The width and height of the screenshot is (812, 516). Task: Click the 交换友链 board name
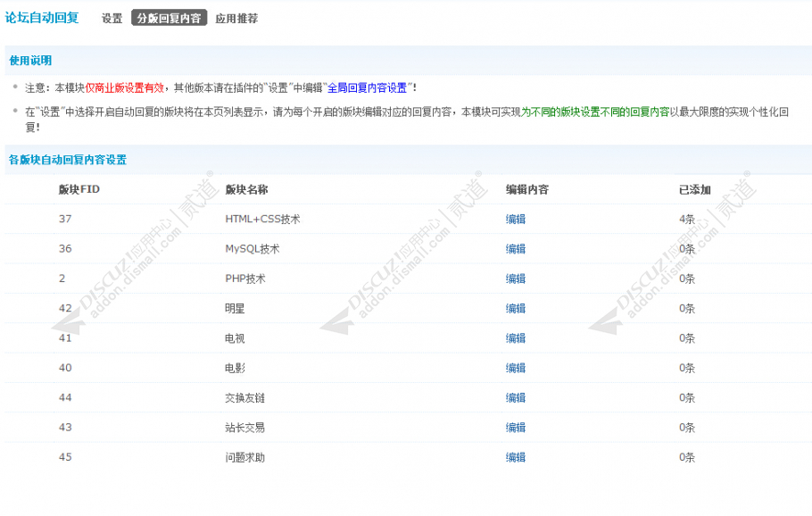(245, 398)
